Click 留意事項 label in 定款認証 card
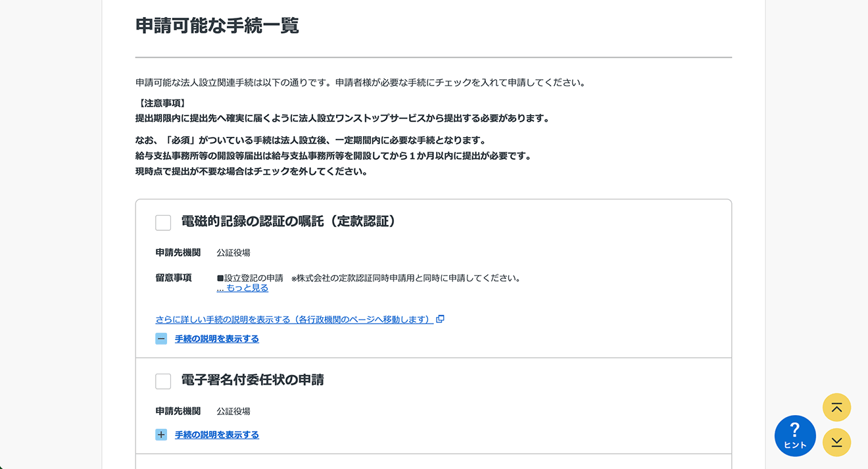This screenshot has height=469, width=868. coord(174,278)
